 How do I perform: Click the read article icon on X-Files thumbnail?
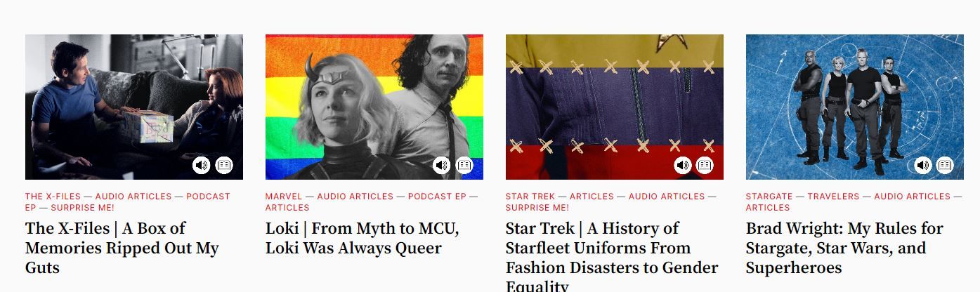[224, 166]
